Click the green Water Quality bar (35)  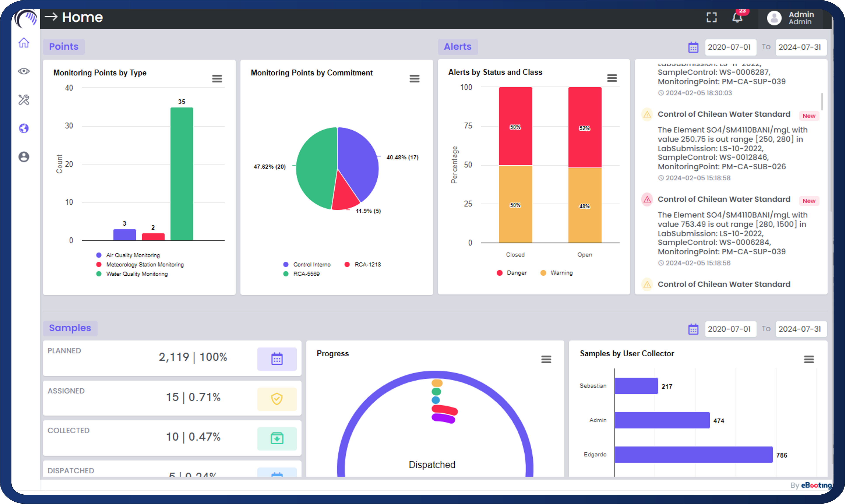182,174
